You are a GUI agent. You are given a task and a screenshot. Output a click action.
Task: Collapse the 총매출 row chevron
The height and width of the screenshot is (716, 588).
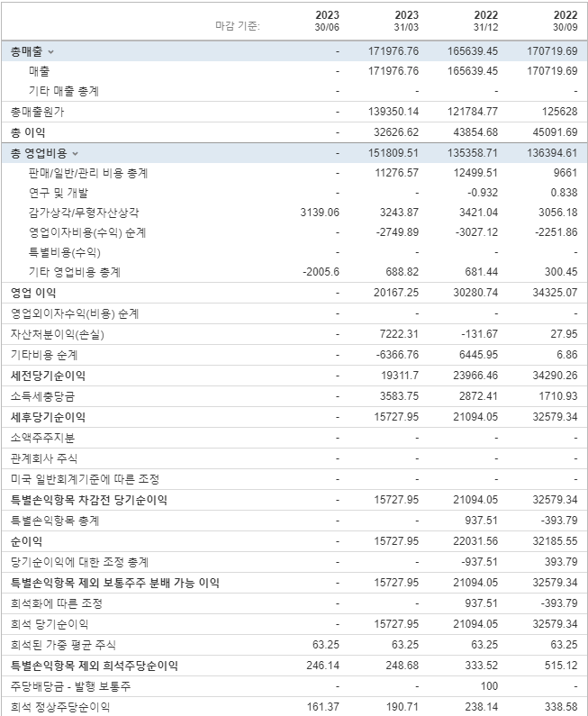pos(50,52)
